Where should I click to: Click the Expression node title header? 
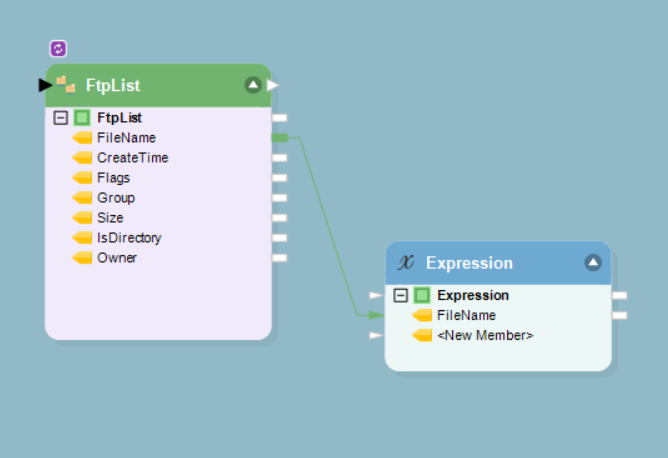(x=469, y=263)
